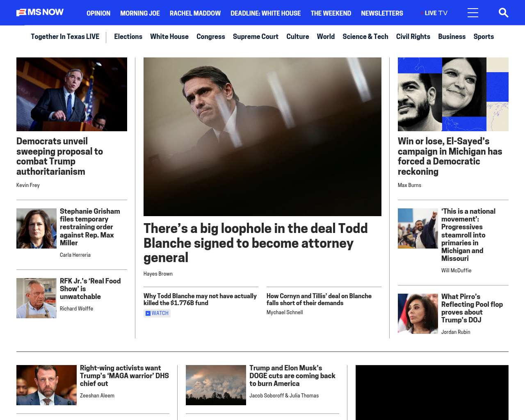Screen dimensions: 525x420
Task: Open Together In Texas LIVE
Action: (65, 37)
